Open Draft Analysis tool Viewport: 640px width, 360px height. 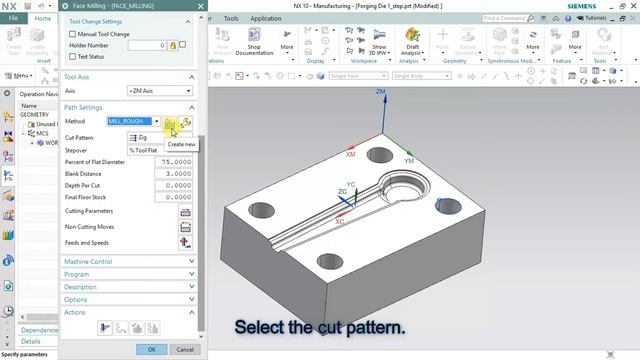click(x=412, y=42)
